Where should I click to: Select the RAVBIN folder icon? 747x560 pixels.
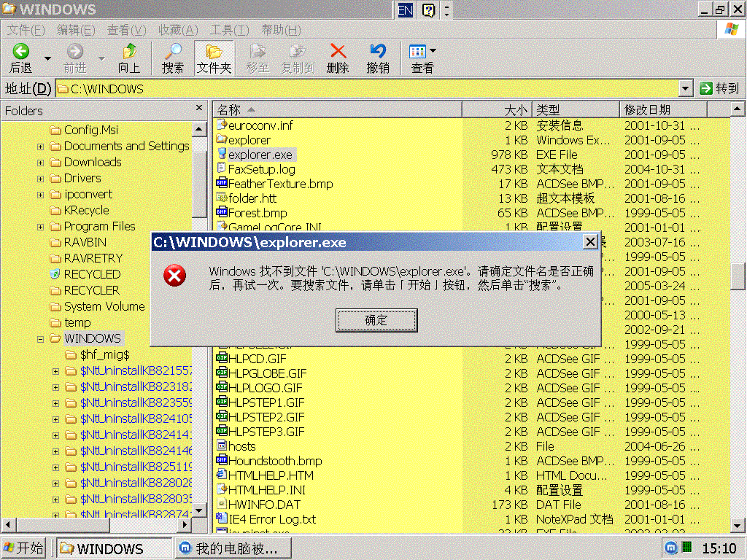click(x=55, y=242)
